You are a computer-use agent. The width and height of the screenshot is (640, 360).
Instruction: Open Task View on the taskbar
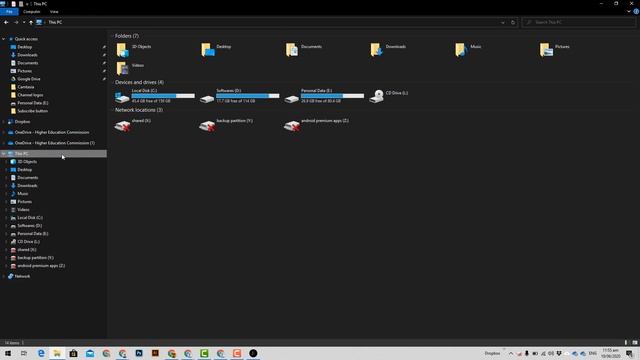point(24,353)
